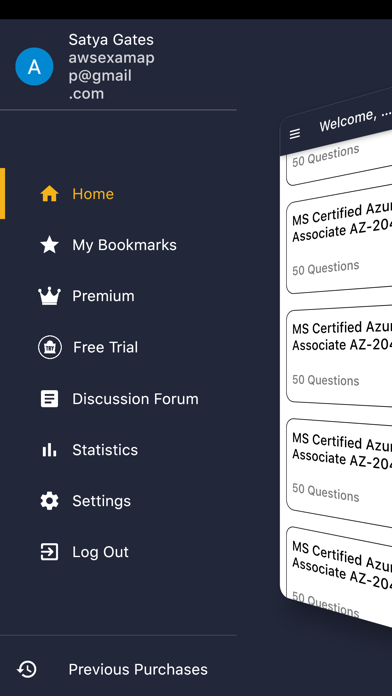Go to the Statistics menu item
392x696 pixels.
(x=105, y=450)
